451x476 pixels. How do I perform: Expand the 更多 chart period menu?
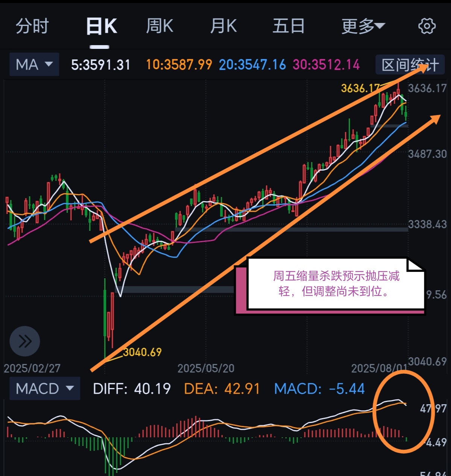pyautogui.click(x=363, y=26)
